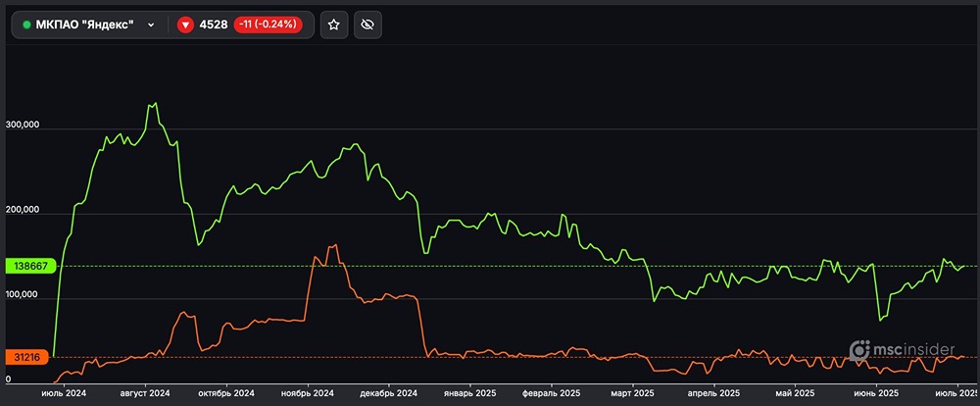Select the orange 31216 value label

[29, 357]
